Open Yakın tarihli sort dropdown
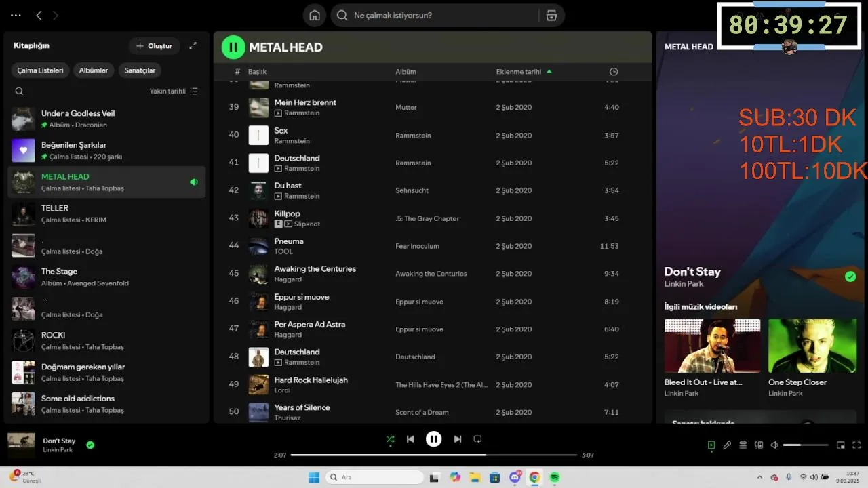Image resolution: width=868 pixels, height=488 pixels. 174,91
